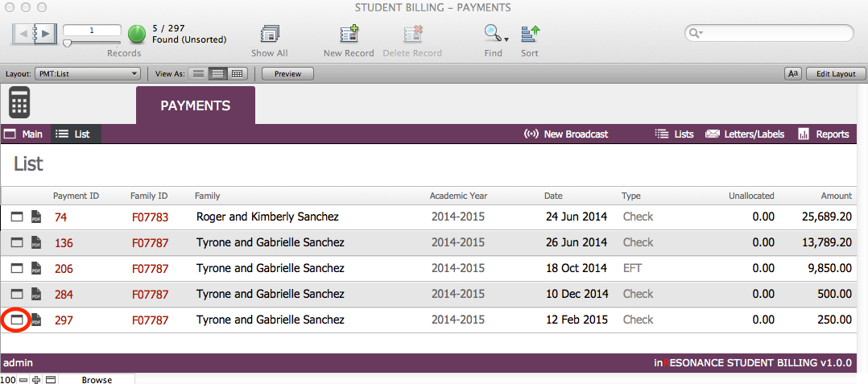Viewport: 868px width, 384px height.
Task: Switch to Table view in View As
Action: pos(237,74)
